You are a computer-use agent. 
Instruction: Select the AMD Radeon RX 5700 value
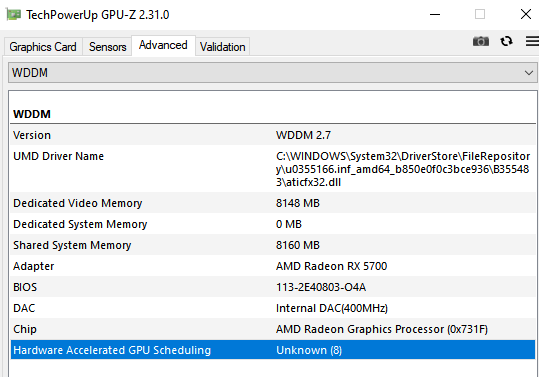(x=331, y=266)
